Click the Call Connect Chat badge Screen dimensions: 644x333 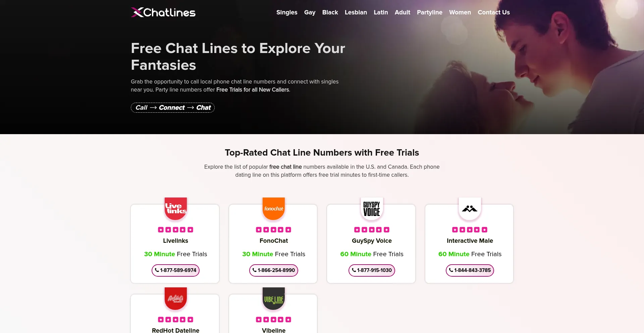tap(173, 108)
